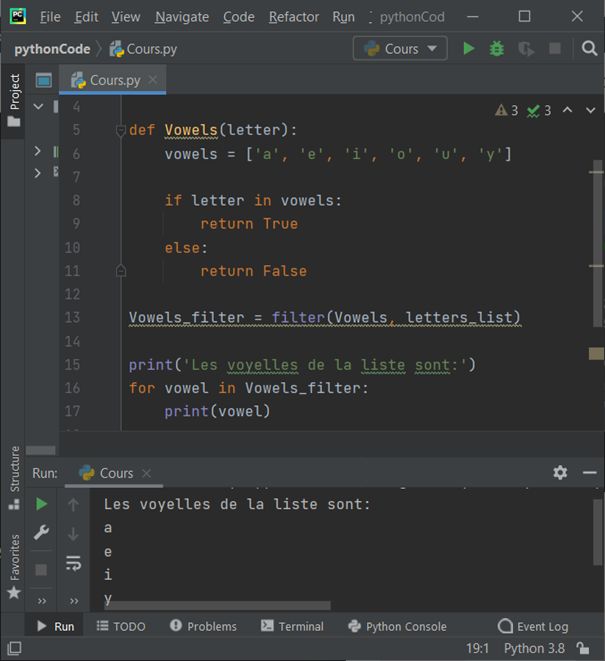Click line number 13 in the gutter
The width and height of the screenshot is (605, 661).
[72, 317]
